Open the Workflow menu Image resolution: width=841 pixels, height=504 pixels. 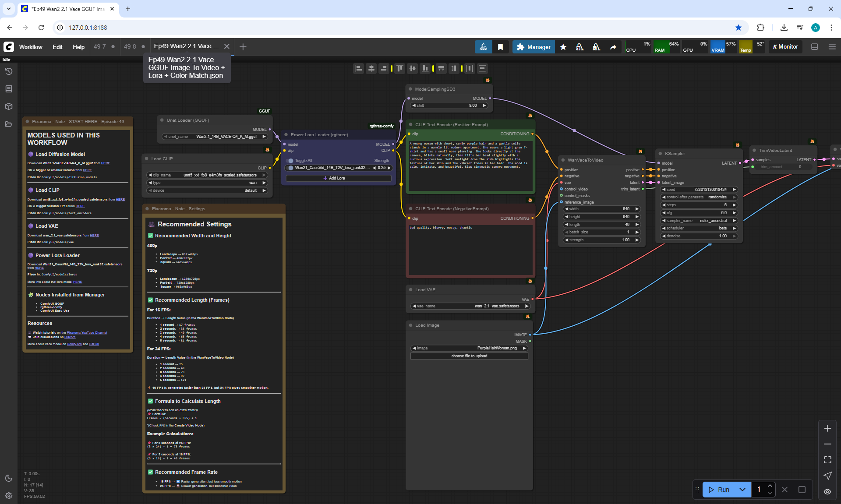31,47
